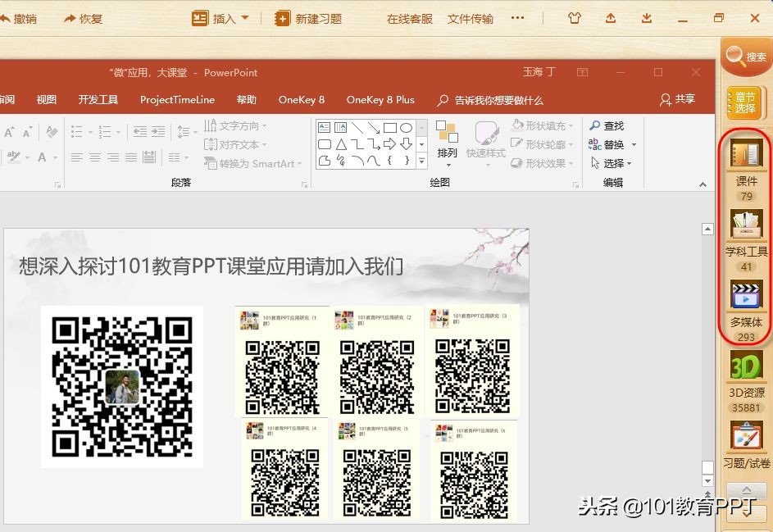Viewport: 773px width, 532px height.
Task: Open the 选择 select dropdown
Action: [611, 163]
